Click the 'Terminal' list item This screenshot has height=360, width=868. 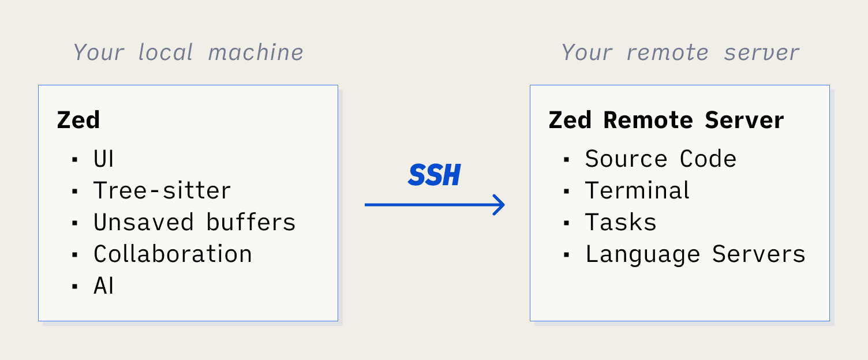(637, 191)
